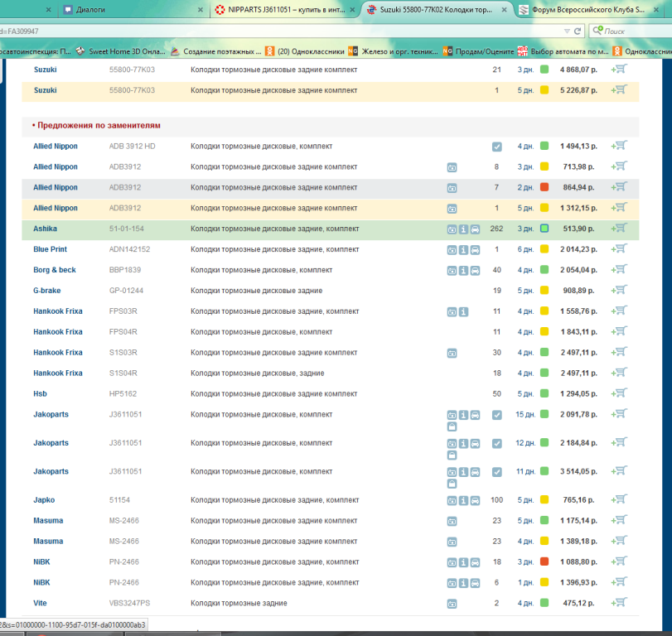Add Japko 51154 to shopping cart
This screenshot has width=672, height=636.
pos(619,499)
